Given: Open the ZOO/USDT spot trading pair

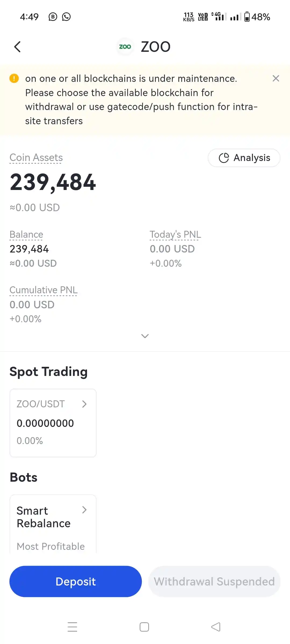Looking at the screenshot, I should 53,423.
